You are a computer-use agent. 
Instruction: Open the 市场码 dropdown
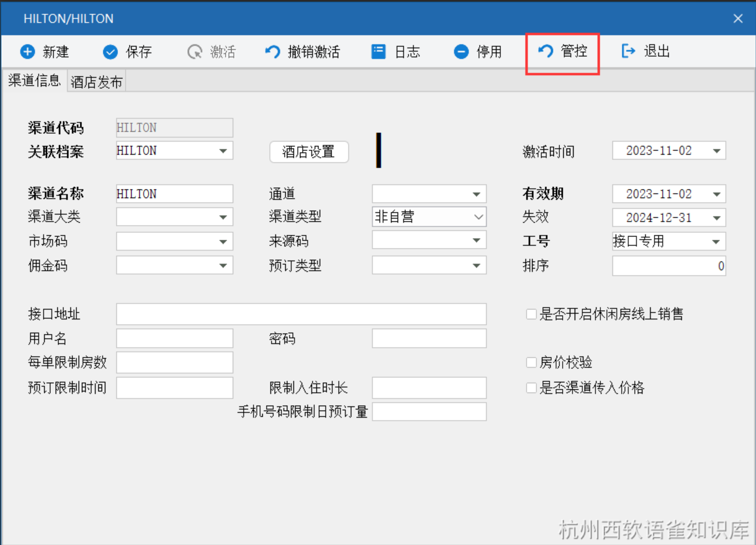[223, 241]
